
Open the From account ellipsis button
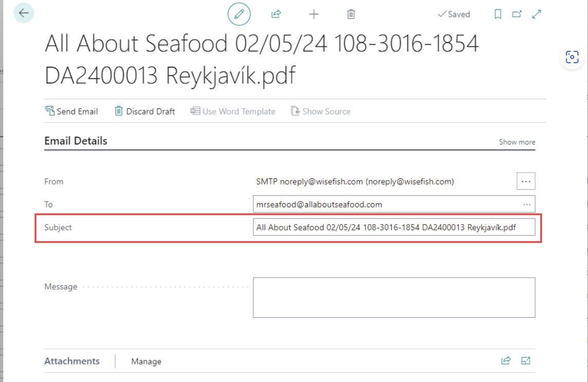[526, 181]
